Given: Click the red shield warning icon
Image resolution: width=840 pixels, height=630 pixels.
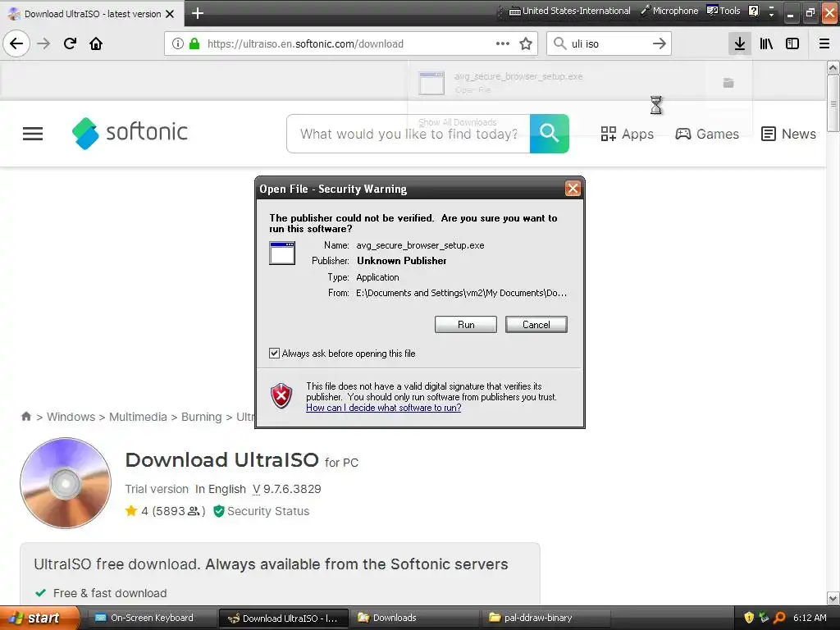Looking at the screenshot, I should 282,396.
